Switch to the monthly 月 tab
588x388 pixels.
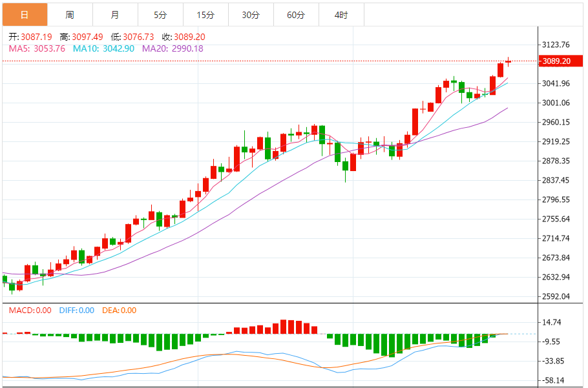[115, 15]
